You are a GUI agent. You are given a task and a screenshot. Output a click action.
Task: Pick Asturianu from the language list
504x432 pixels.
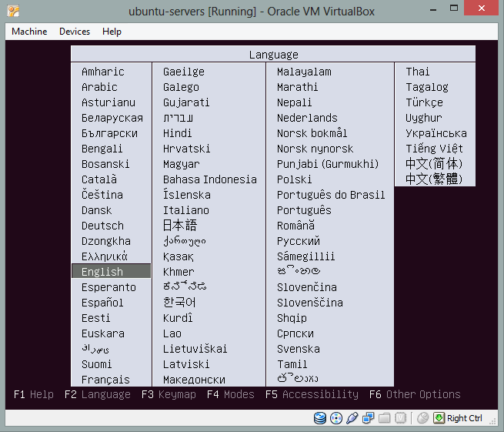(x=108, y=102)
